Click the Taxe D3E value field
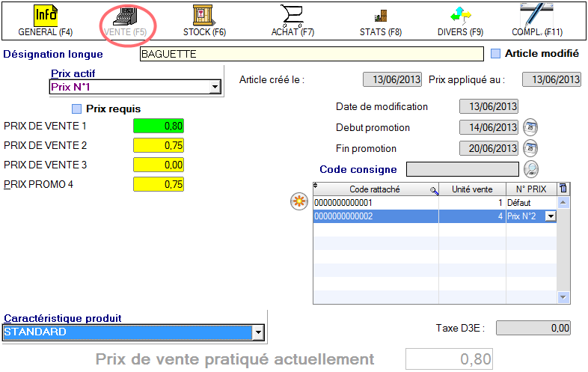Viewport: 588px width, 372px height. tap(533, 328)
